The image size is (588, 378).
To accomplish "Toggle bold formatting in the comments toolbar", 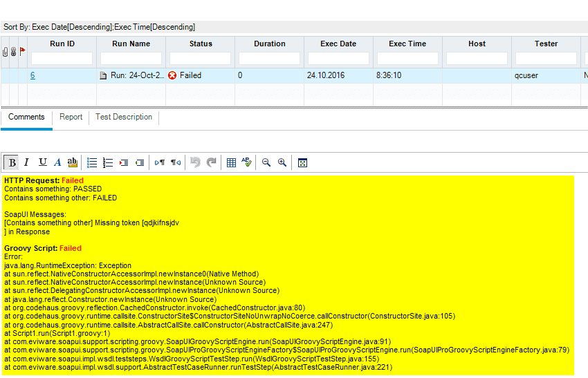I will coord(12,162).
